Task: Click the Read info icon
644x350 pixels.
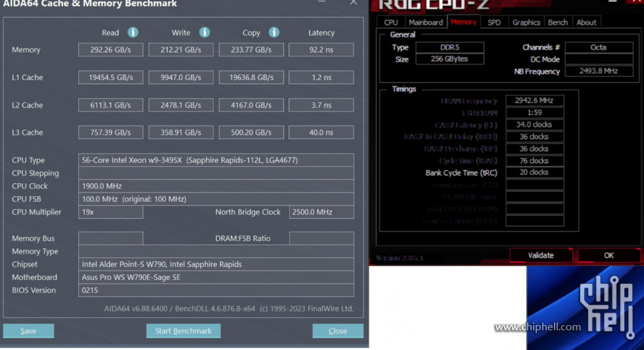Action: tap(133, 32)
